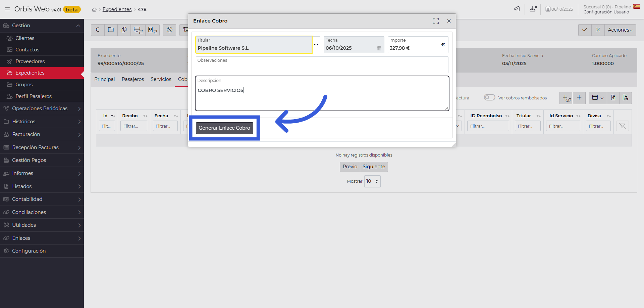Viewport: 644px width, 308px height.
Task: Click the Generar Enlace Cobro button
Action: (x=224, y=128)
